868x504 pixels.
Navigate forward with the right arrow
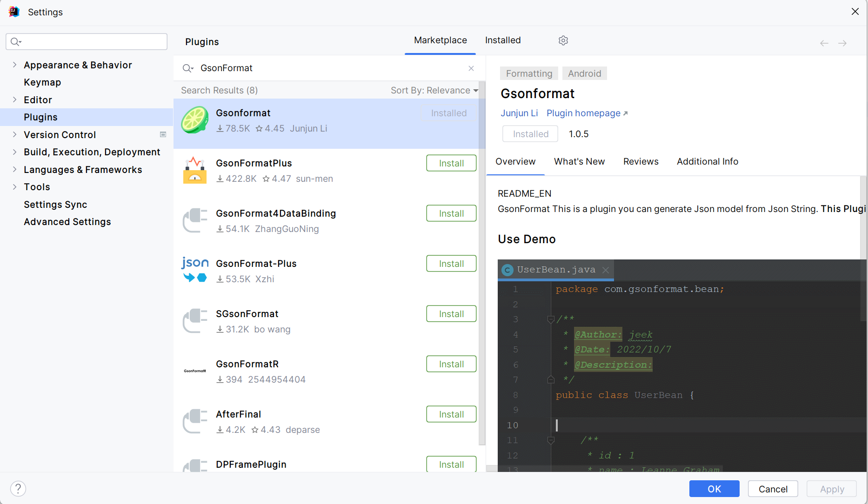tap(842, 43)
